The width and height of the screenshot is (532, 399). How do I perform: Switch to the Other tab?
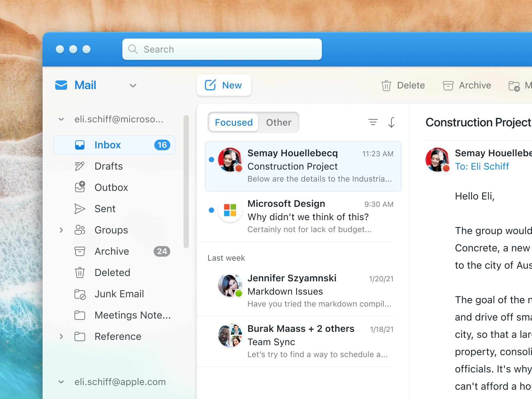(x=279, y=122)
